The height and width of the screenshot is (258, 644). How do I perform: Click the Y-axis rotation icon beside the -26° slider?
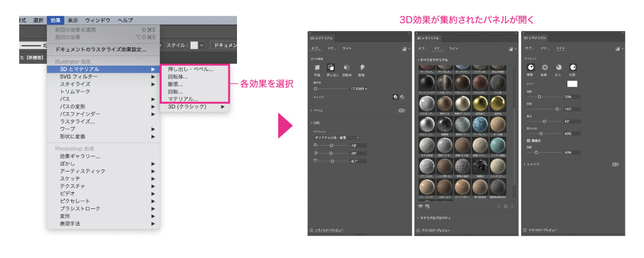(316, 153)
